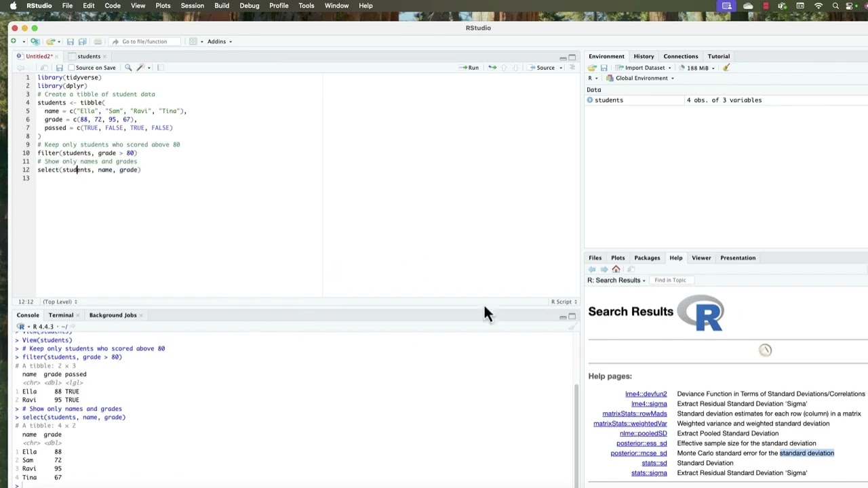Click the console vertical scrollbar
Image resolution: width=868 pixels, height=488 pixels.
coord(576,434)
